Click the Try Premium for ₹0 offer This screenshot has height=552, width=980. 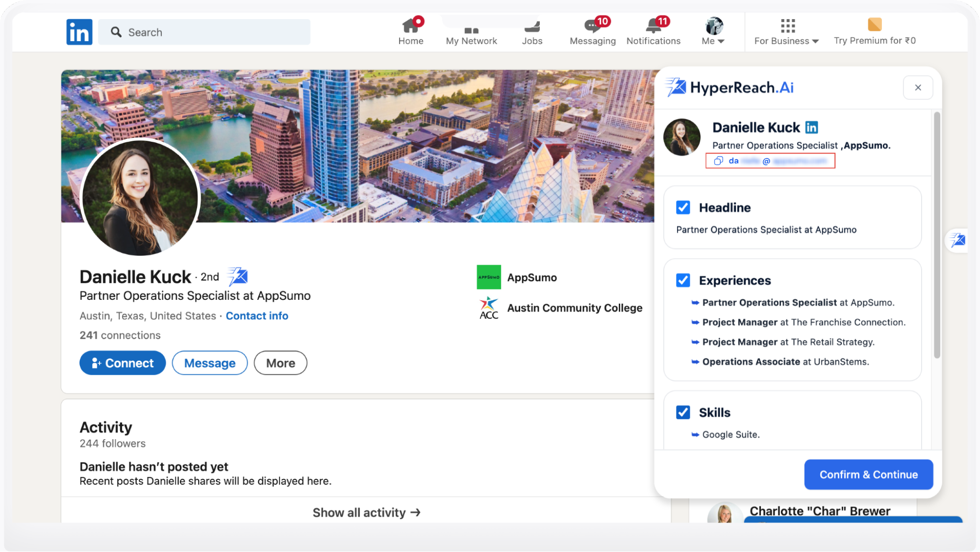(874, 31)
